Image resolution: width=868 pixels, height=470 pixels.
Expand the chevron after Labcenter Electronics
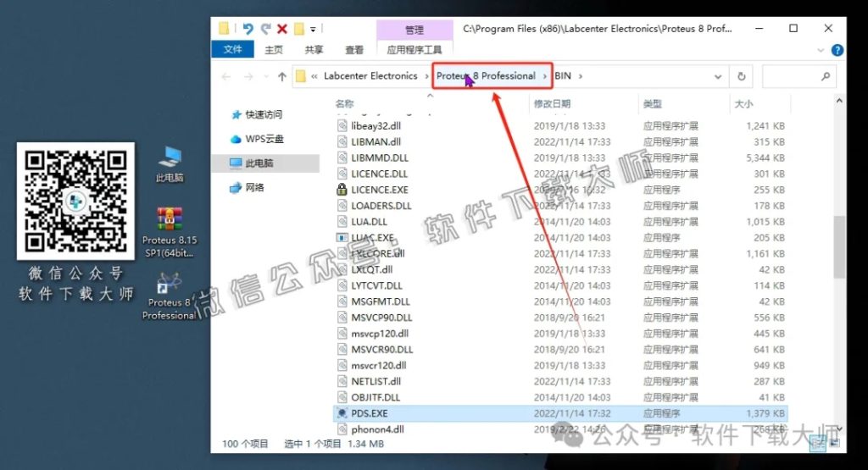(x=427, y=76)
